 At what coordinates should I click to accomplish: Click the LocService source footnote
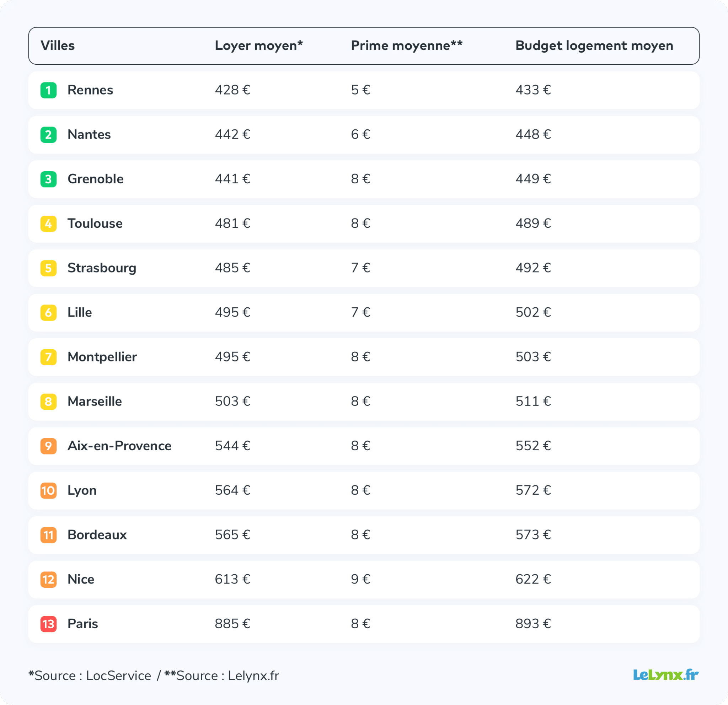(90, 676)
